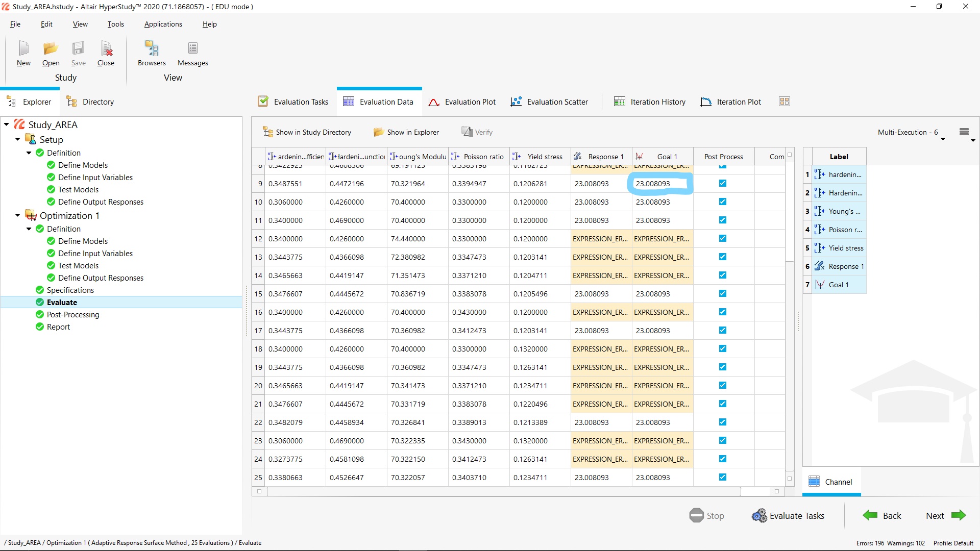Select the Goal 1 cell in row 9
The image size is (980, 551).
point(662,184)
